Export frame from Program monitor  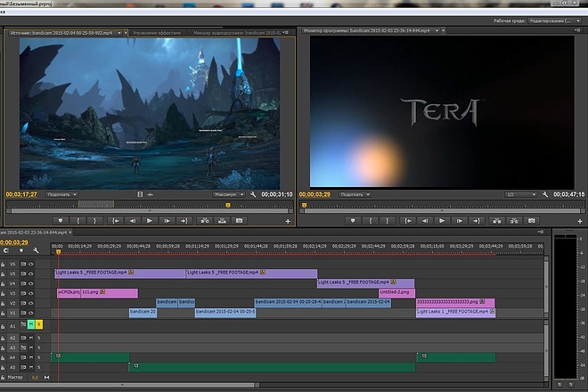tap(531, 221)
